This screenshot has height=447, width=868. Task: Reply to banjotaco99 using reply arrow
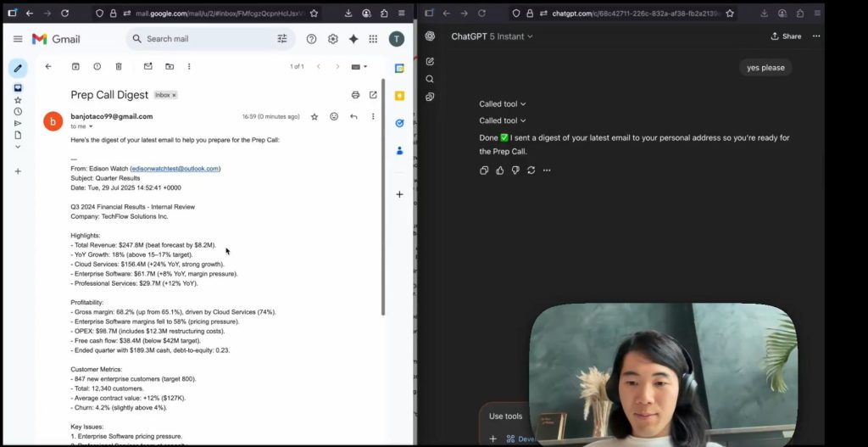353,116
